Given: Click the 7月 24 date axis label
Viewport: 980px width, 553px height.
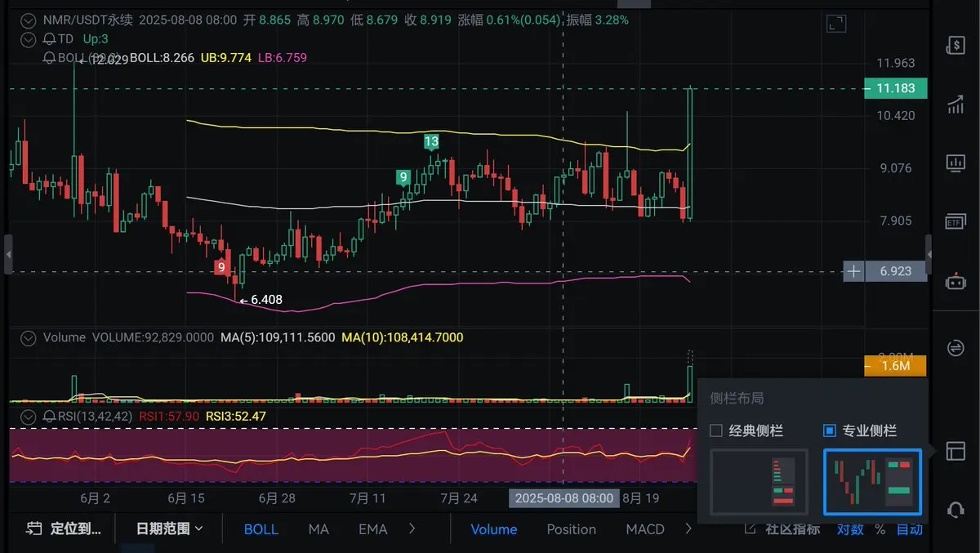Looking at the screenshot, I should point(459,497).
